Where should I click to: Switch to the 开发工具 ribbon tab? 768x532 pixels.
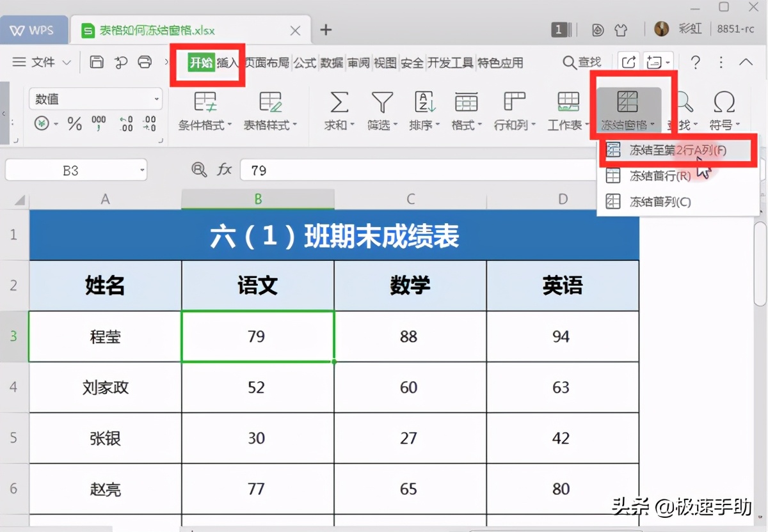[x=451, y=63]
